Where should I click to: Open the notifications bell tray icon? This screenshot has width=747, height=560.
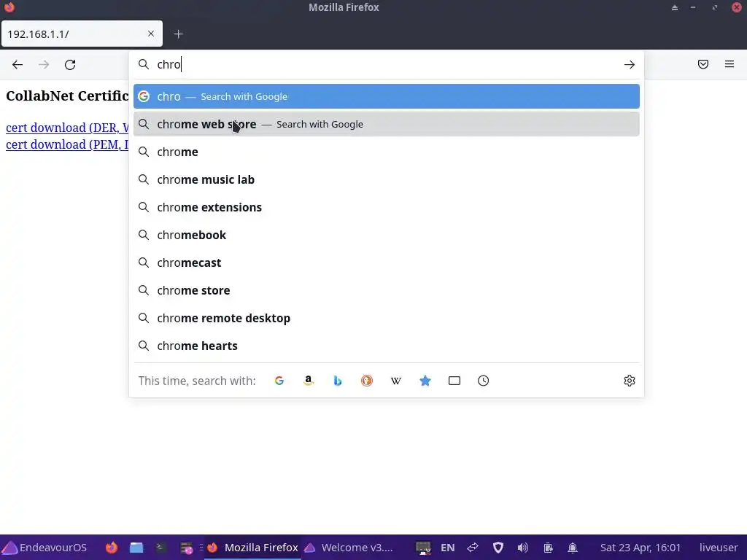(573, 548)
